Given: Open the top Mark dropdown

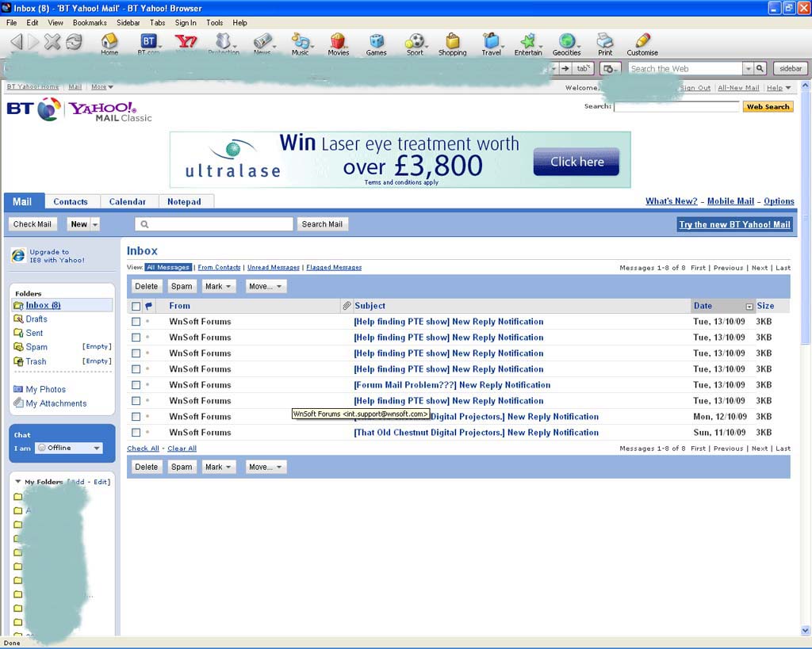Looking at the screenshot, I should (218, 286).
